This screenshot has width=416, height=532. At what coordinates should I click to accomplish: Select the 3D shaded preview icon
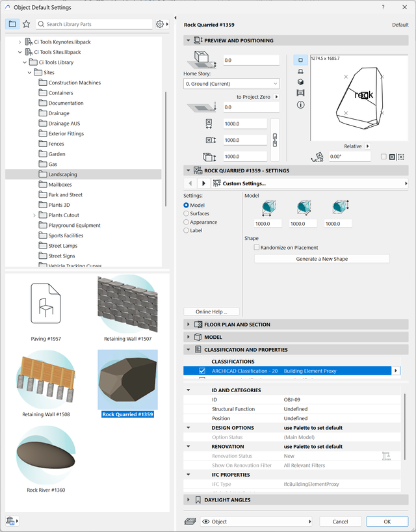(x=300, y=82)
